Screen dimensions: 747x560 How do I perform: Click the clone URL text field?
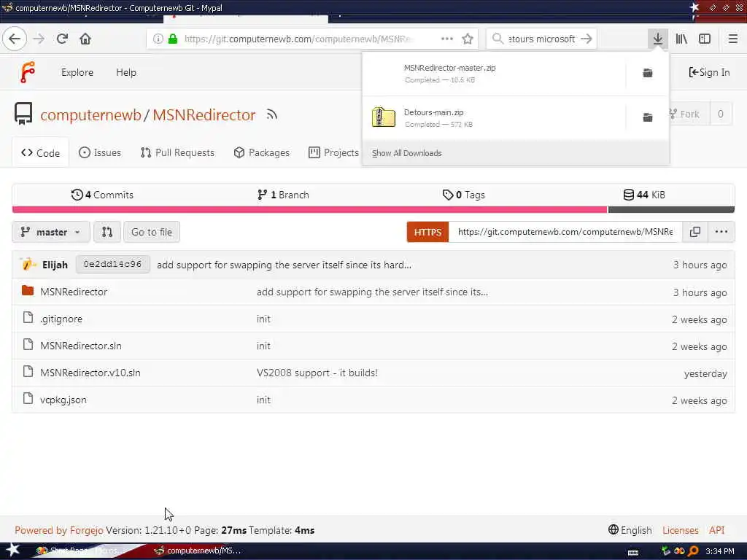tap(565, 232)
